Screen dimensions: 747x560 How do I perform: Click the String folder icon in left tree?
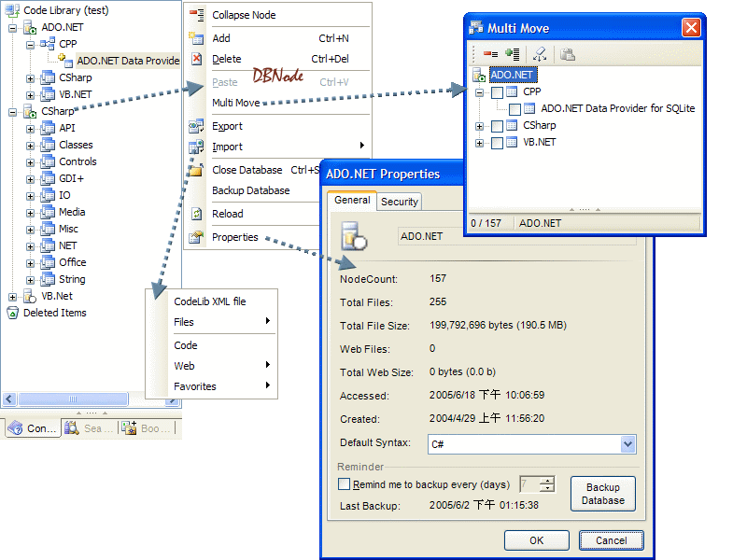click(x=48, y=279)
